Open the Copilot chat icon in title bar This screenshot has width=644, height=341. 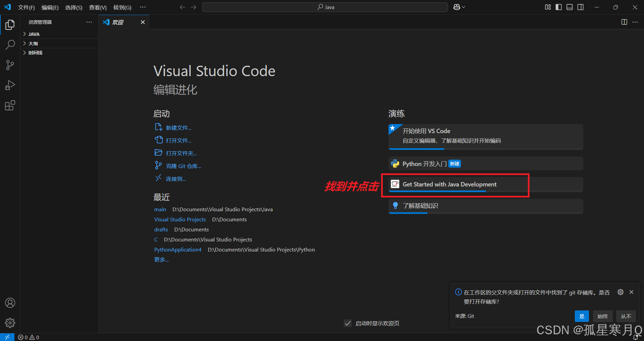(x=457, y=7)
